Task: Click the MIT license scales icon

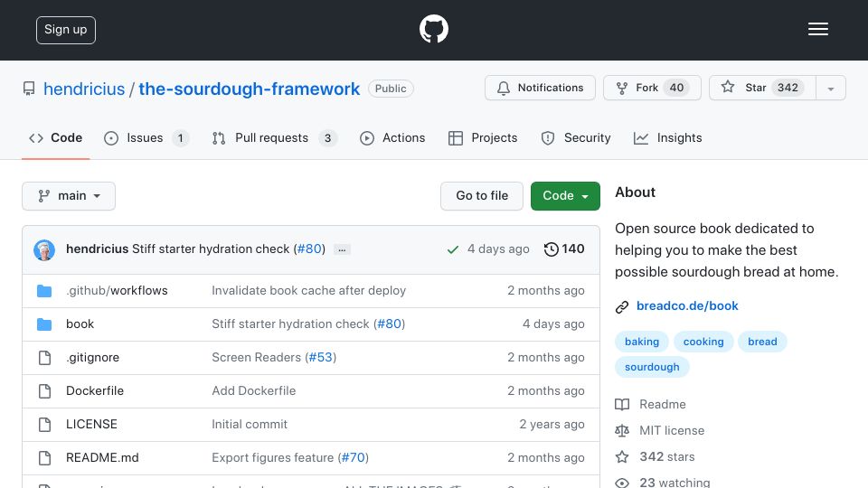Action: 622,430
